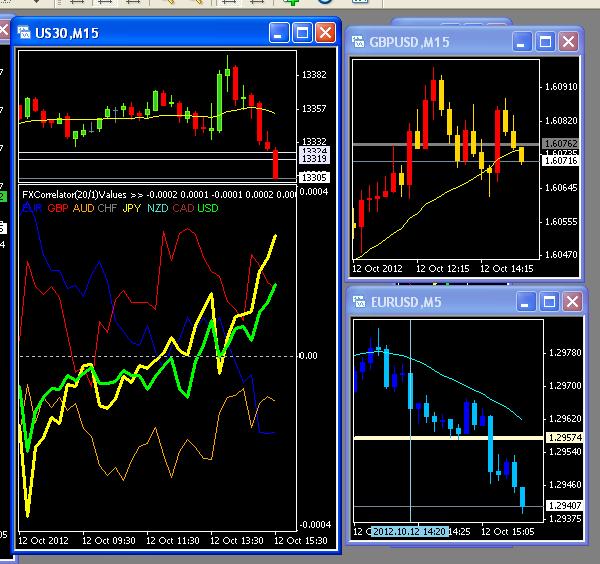Image resolution: width=600 pixels, height=564 pixels.
Task: Click the 12 Oct 11:30 time label
Action: click(173, 541)
